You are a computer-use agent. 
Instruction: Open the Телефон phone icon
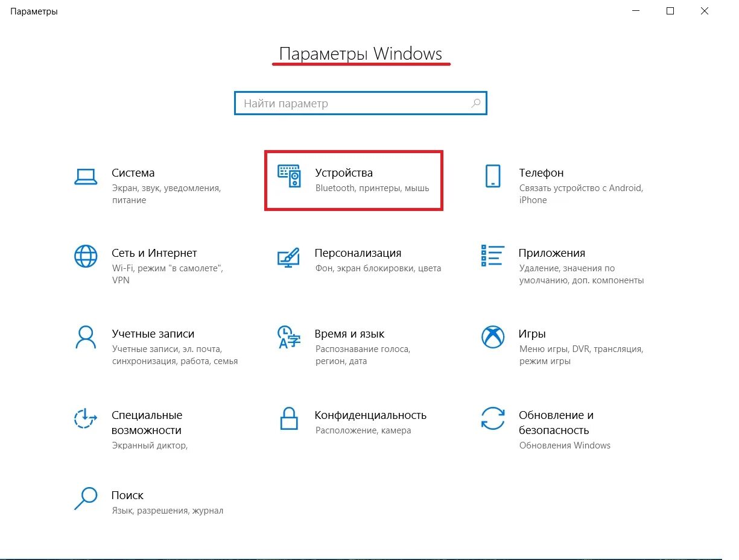point(493,175)
